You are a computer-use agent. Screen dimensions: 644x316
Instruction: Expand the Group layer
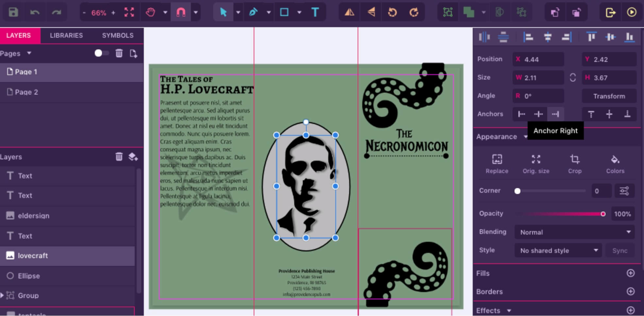coord(2,295)
